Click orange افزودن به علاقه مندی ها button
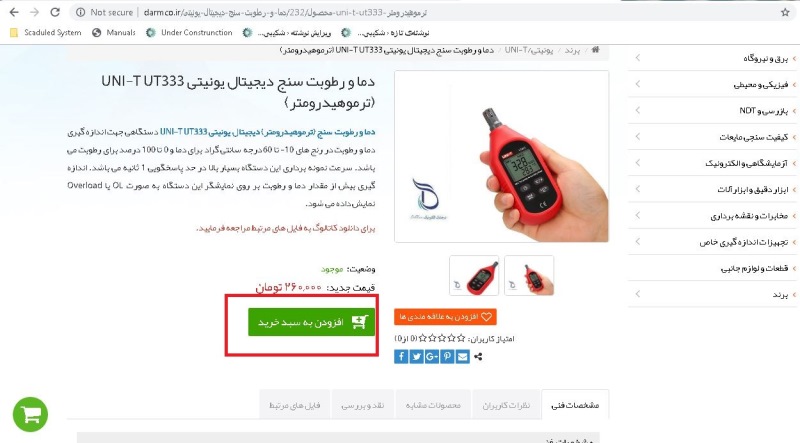 click(445, 317)
